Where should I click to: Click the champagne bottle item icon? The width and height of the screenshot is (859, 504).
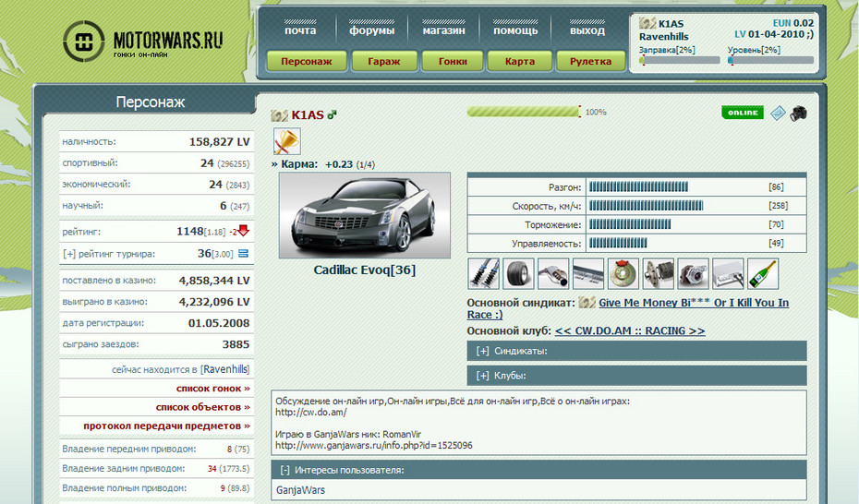click(x=763, y=274)
